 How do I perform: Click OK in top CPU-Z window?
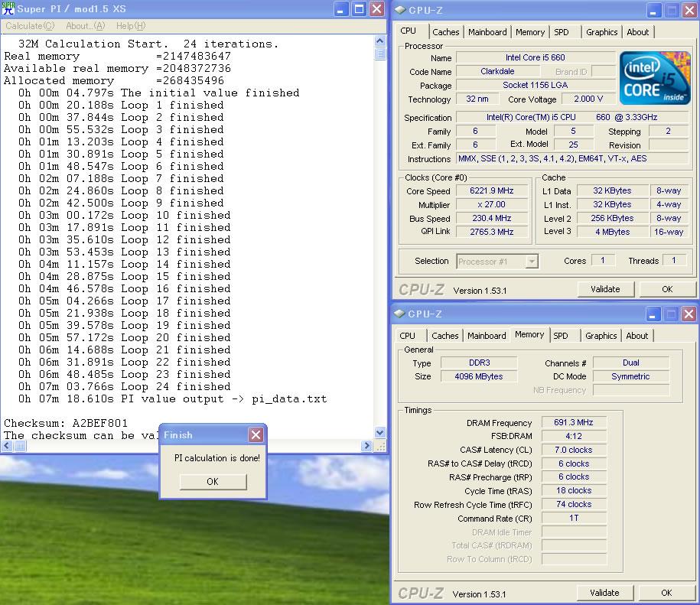tap(667, 289)
